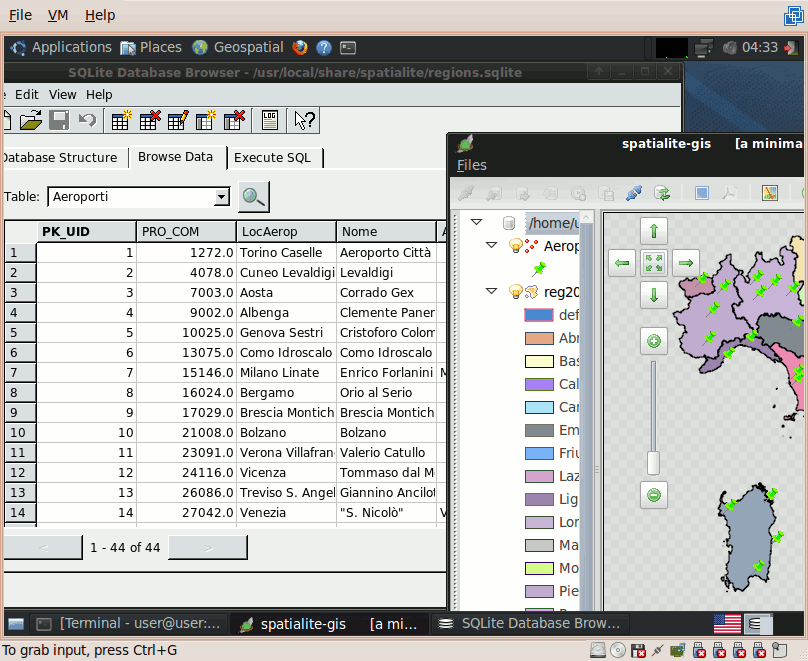Click the LocAerop column header

pyautogui.click(x=287, y=232)
